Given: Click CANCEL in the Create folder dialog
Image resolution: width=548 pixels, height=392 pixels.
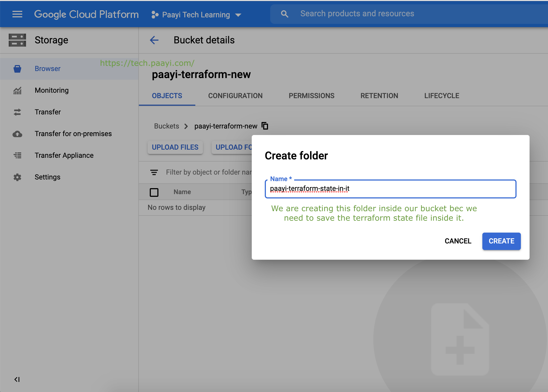Looking at the screenshot, I should click(x=458, y=241).
